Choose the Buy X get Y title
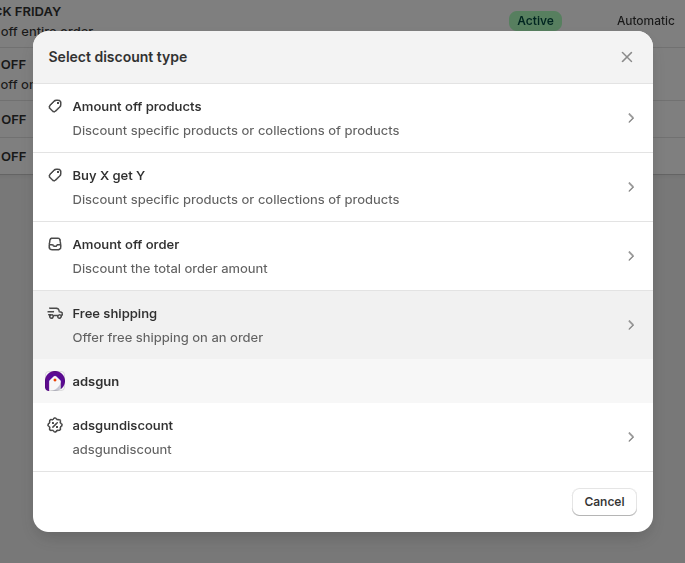 (x=109, y=175)
